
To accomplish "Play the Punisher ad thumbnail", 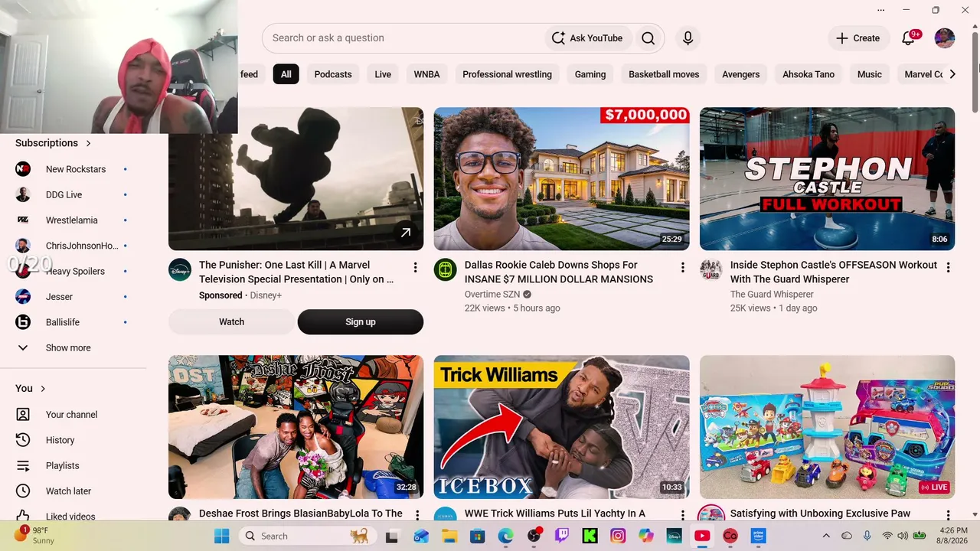I will point(296,178).
